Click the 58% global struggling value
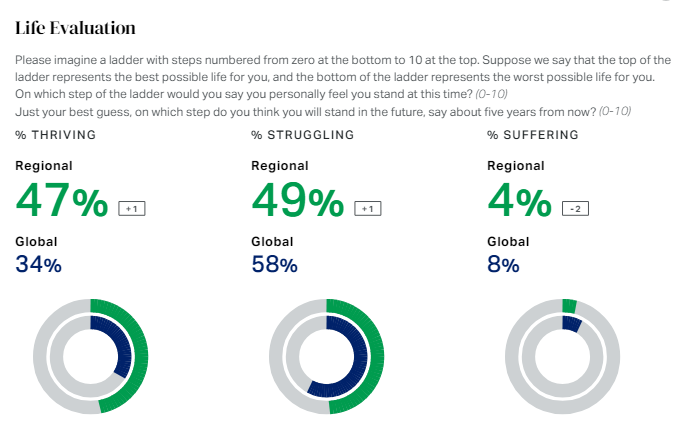This screenshot has height=437, width=684. coord(275,264)
